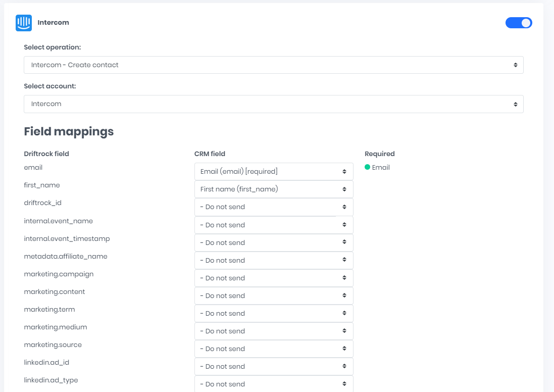
Task: Expand the internal.event_name mapping dropdown
Action: pyautogui.click(x=273, y=225)
